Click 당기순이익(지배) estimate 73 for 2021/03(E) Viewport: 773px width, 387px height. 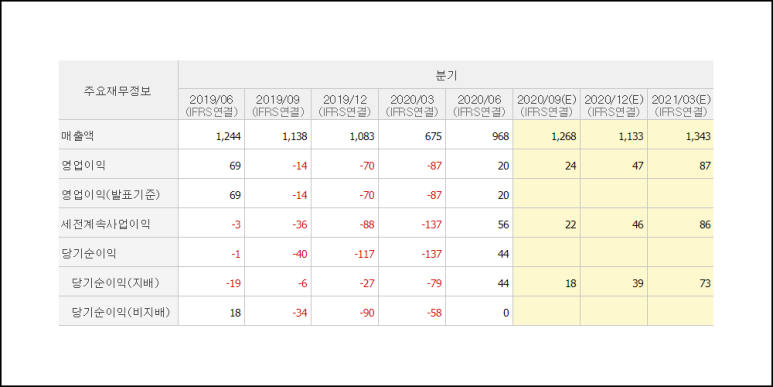(705, 283)
